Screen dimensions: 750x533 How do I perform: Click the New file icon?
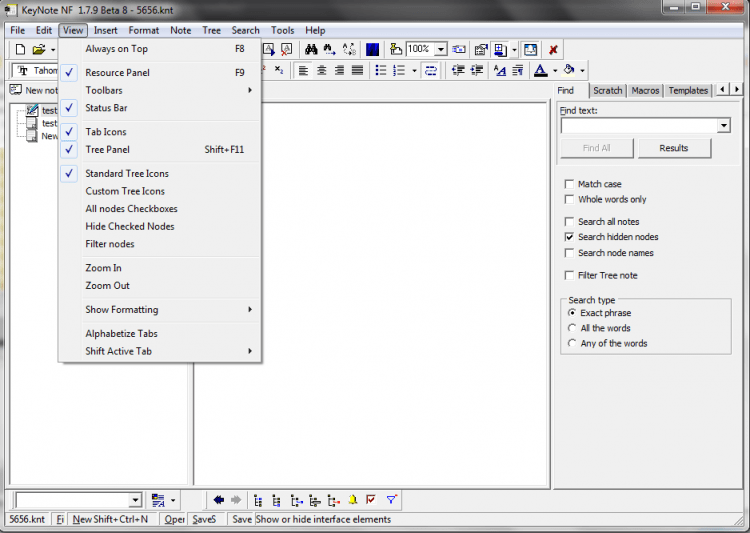click(19, 49)
